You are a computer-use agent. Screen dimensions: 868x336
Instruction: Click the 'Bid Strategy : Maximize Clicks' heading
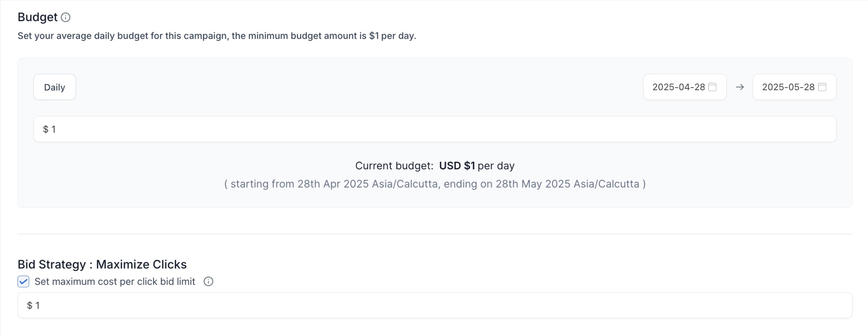click(x=102, y=264)
